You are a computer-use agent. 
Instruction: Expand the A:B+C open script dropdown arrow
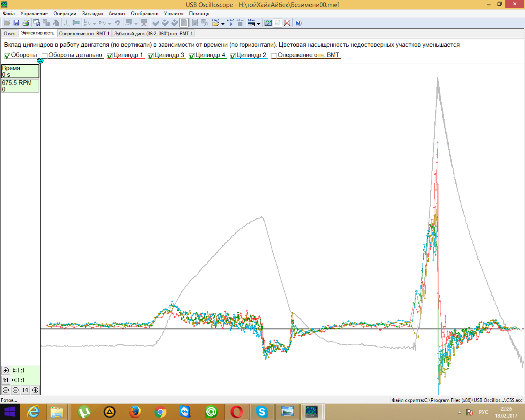tap(223, 24)
